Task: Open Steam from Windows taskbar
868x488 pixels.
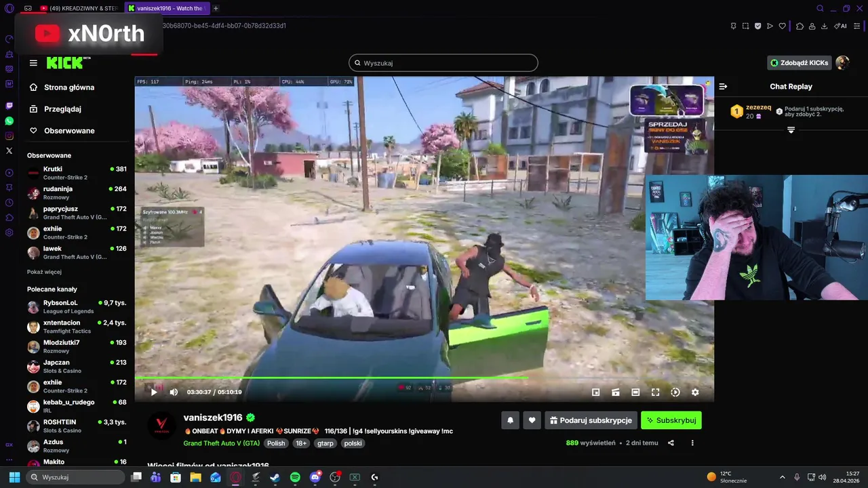Action: (275, 477)
